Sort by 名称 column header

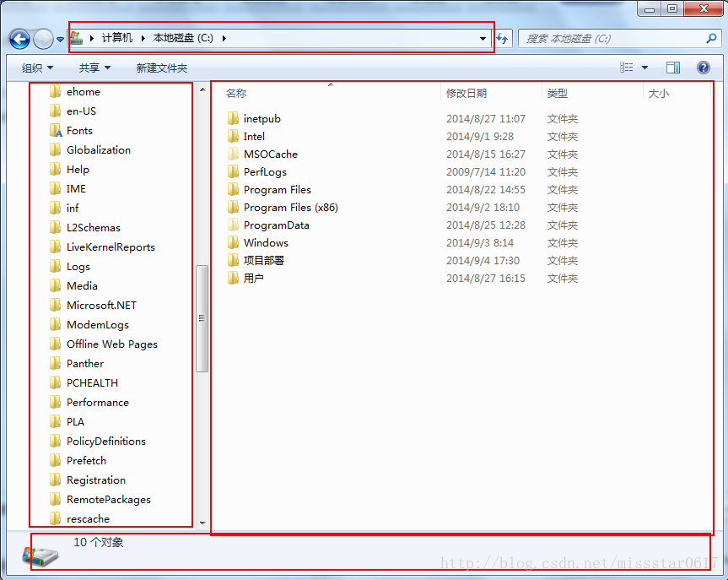point(236,94)
